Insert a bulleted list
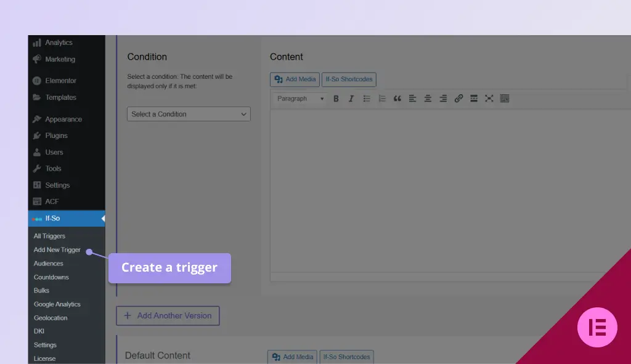 click(x=367, y=99)
